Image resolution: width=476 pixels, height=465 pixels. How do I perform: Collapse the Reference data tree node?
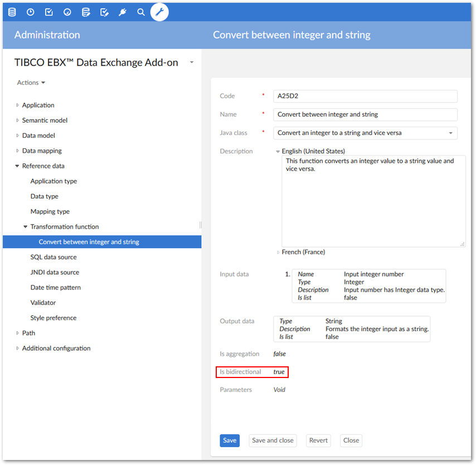(17, 166)
